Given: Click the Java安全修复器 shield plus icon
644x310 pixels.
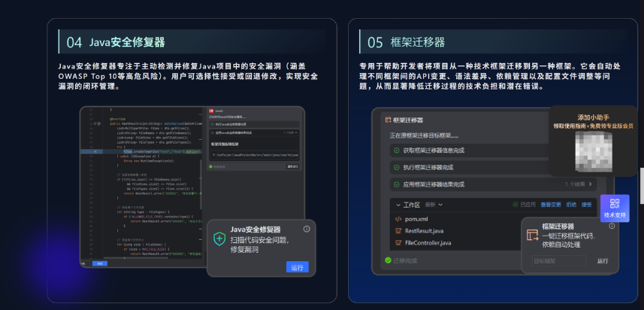Looking at the screenshot, I should [x=219, y=239].
